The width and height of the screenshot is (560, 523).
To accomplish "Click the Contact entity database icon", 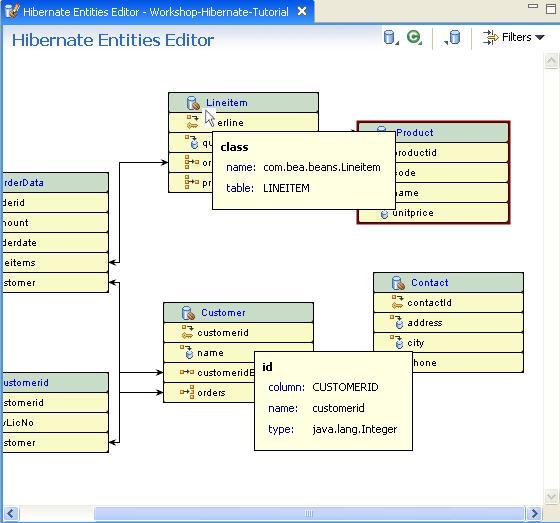I will (398, 283).
